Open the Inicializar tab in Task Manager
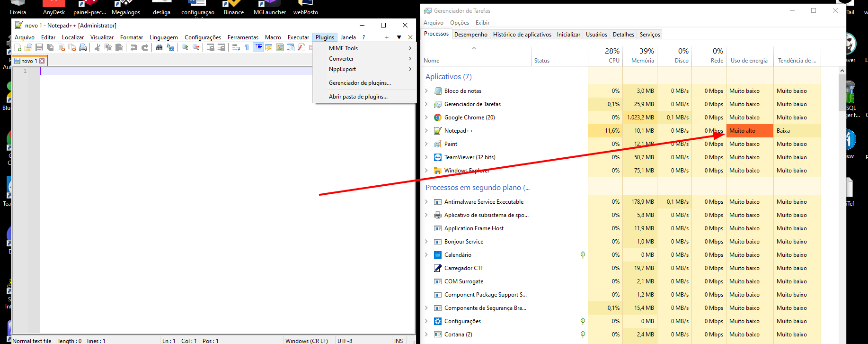Viewport: 868px width, 344px height. pyautogui.click(x=568, y=35)
